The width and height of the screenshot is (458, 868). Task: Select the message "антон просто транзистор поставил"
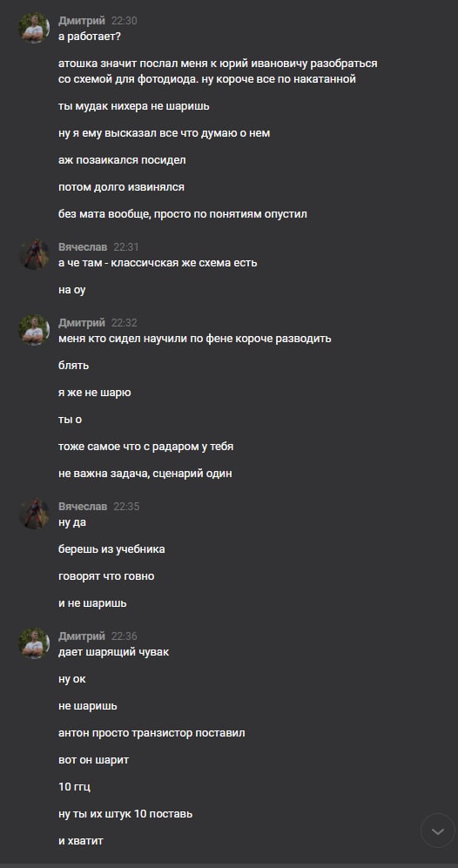(x=152, y=733)
